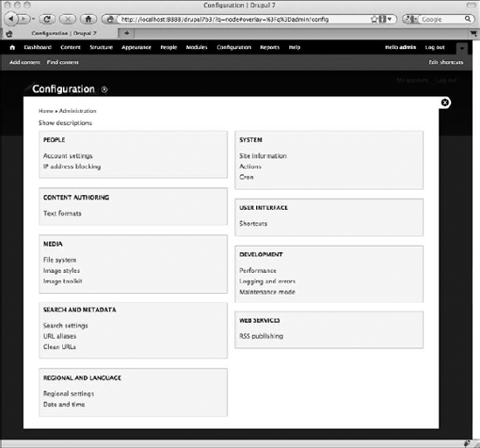This screenshot has width=480, height=448.
Task: Open Date and time settings
Action: coord(64,404)
